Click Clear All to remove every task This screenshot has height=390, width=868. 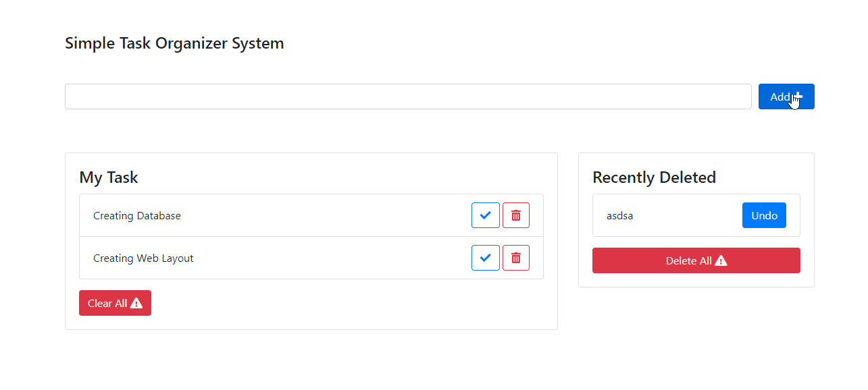point(115,302)
